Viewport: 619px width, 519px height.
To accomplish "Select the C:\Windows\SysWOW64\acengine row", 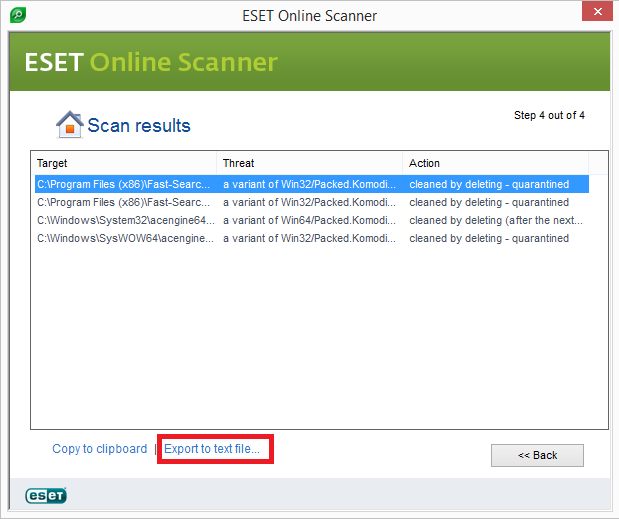I will [312, 238].
